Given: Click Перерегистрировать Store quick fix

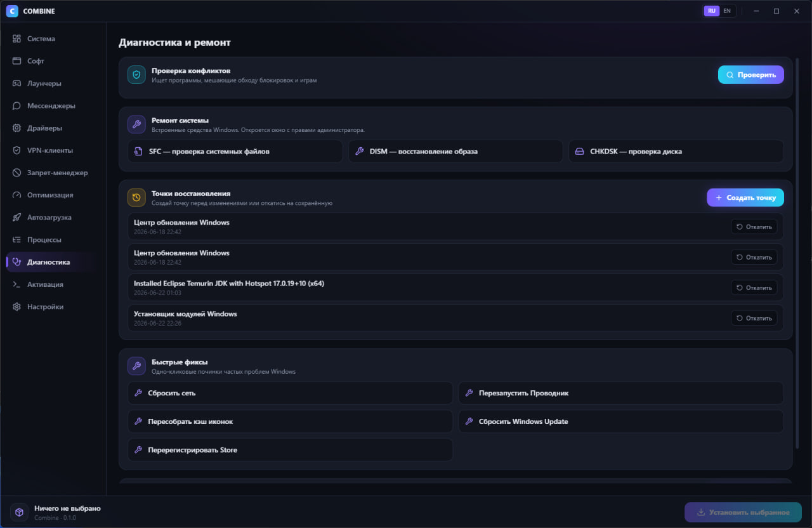Looking at the screenshot, I should tap(291, 450).
